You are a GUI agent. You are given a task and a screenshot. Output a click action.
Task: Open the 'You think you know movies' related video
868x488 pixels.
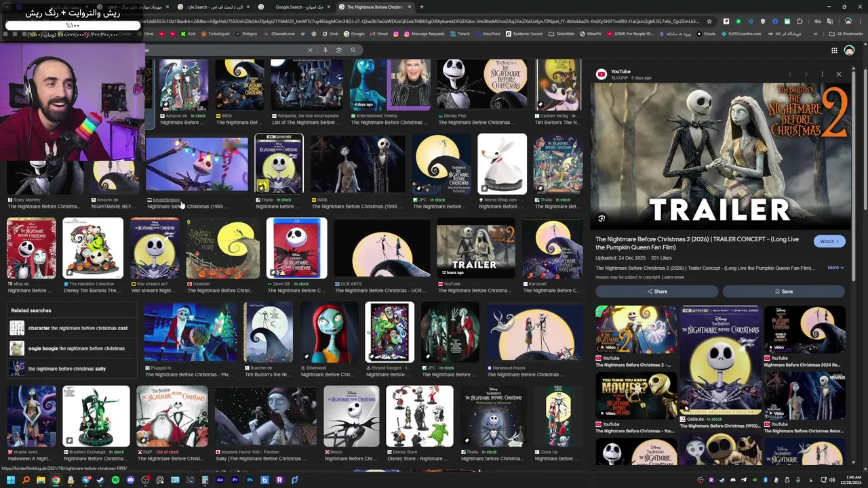636,395
